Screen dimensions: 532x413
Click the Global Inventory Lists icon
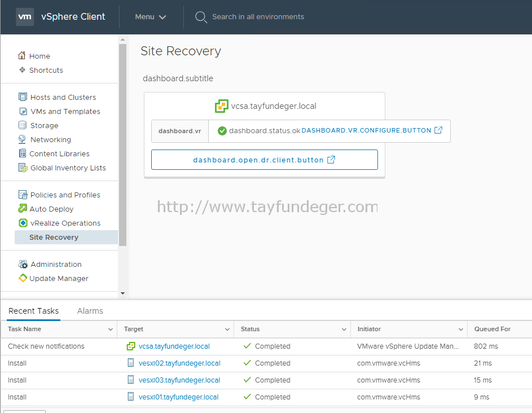point(23,168)
